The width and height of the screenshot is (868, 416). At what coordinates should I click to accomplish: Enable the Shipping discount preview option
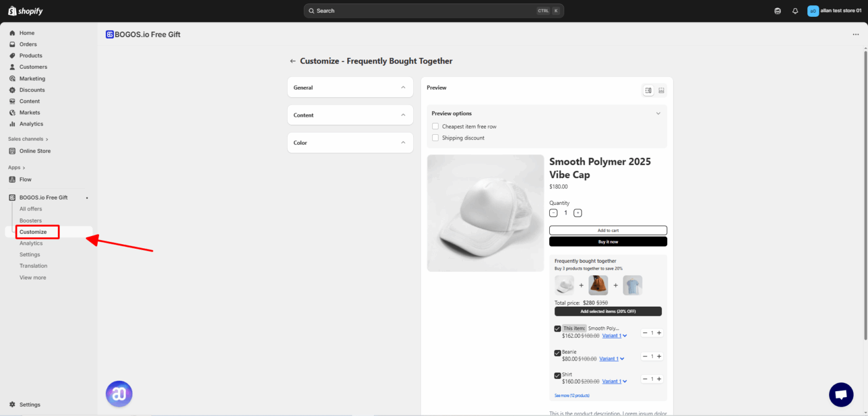[435, 138]
